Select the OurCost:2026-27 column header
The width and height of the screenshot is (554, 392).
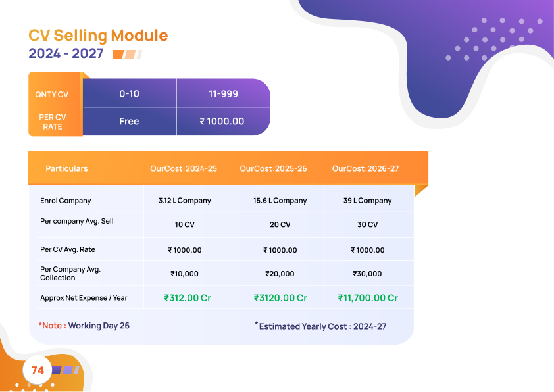point(365,169)
